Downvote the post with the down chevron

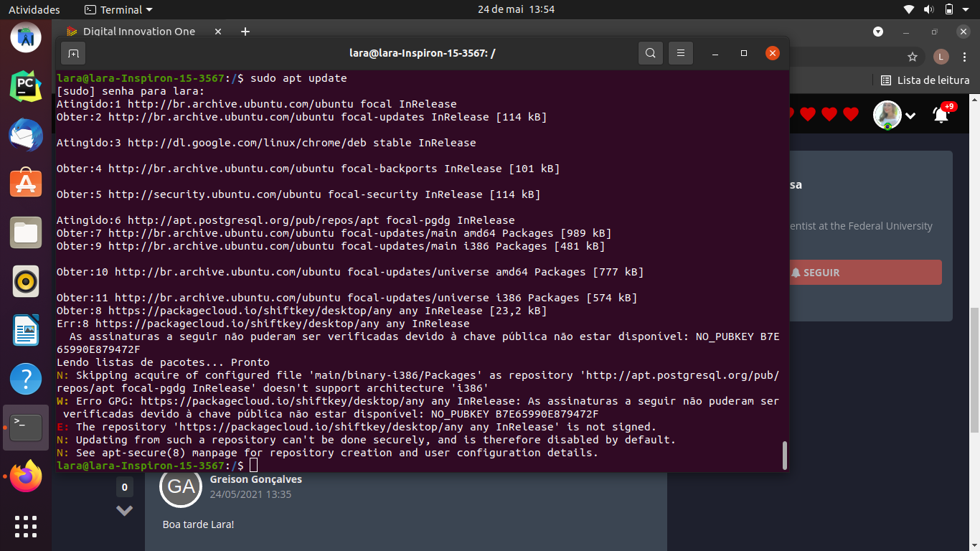pyautogui.click(x=125, y=511)
